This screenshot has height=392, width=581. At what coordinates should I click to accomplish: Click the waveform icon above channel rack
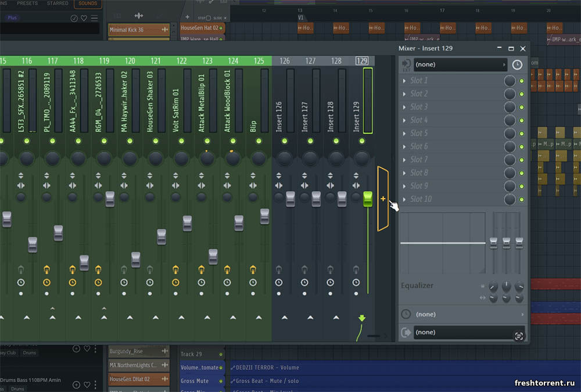[x=139, y=16]
